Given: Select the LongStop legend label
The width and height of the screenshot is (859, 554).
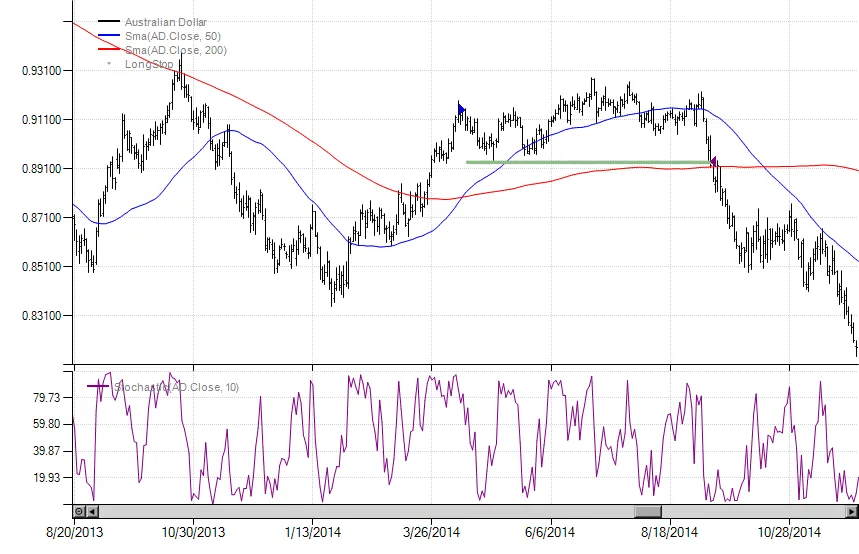Looking at the screenshot, I should pyautogui.click(x=149, y=64).
